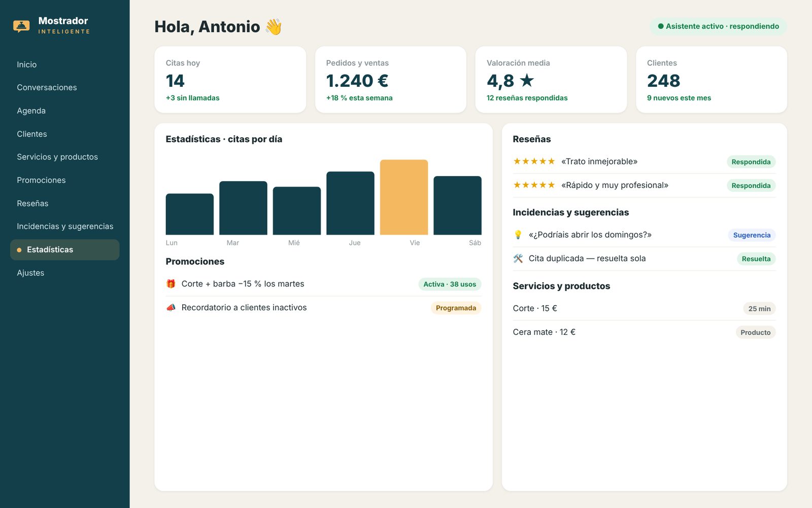Viewport: 812px width, 508px height.
Task: Click the 25 min tag on Corte
Action: coord(759,309)
